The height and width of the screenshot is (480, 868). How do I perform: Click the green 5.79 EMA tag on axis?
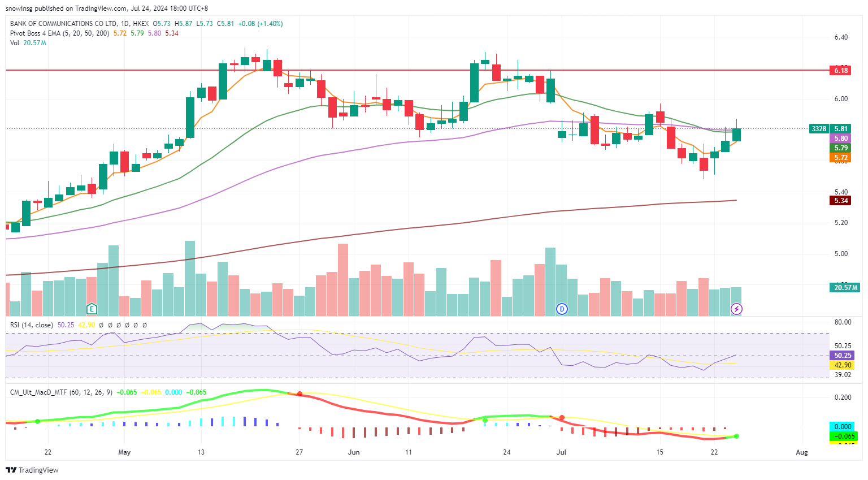click(840, 148)
